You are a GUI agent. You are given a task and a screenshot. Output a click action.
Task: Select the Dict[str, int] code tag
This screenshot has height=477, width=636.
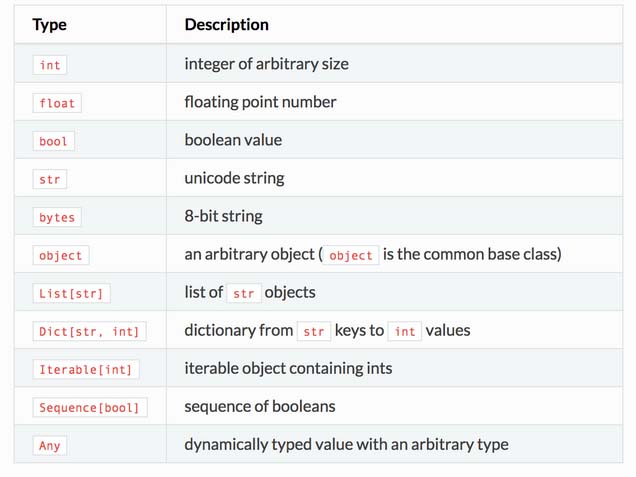pos(89,331)
